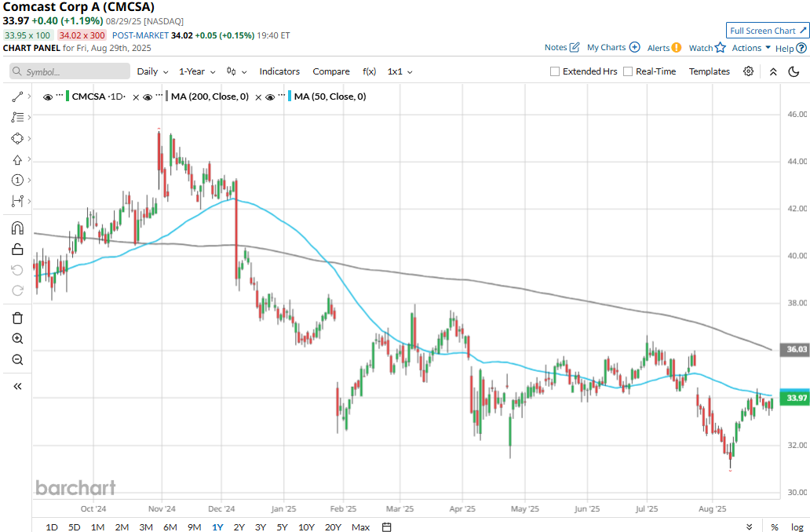810x532 pixels.
Task: Open the Templates menu
Action: pos(710,71)
